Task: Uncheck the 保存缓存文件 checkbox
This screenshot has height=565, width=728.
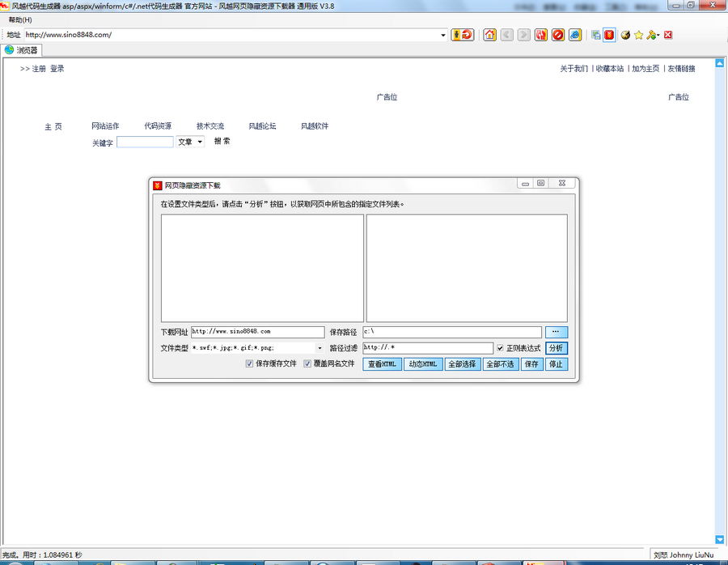Action: tap(250, 364)
